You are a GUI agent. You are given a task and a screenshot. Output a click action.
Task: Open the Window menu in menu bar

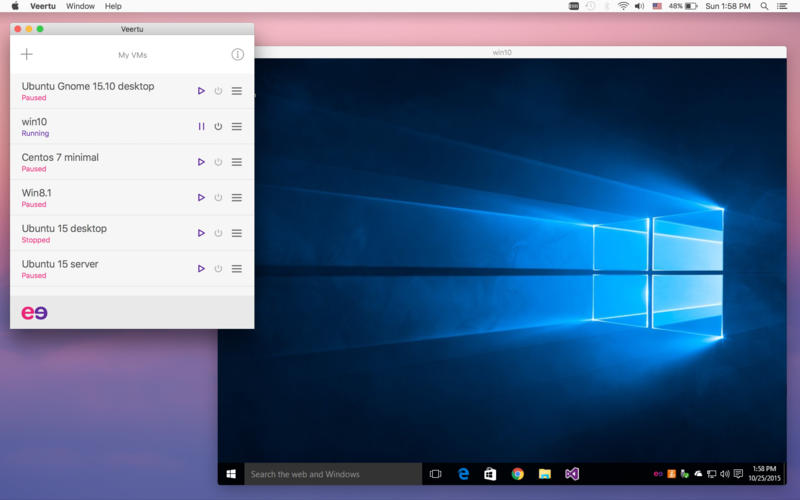click(x=80, y=6)
